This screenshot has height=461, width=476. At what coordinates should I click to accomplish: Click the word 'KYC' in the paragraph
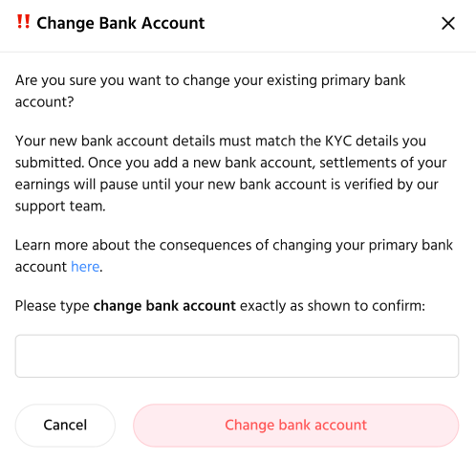pos(338,141)
